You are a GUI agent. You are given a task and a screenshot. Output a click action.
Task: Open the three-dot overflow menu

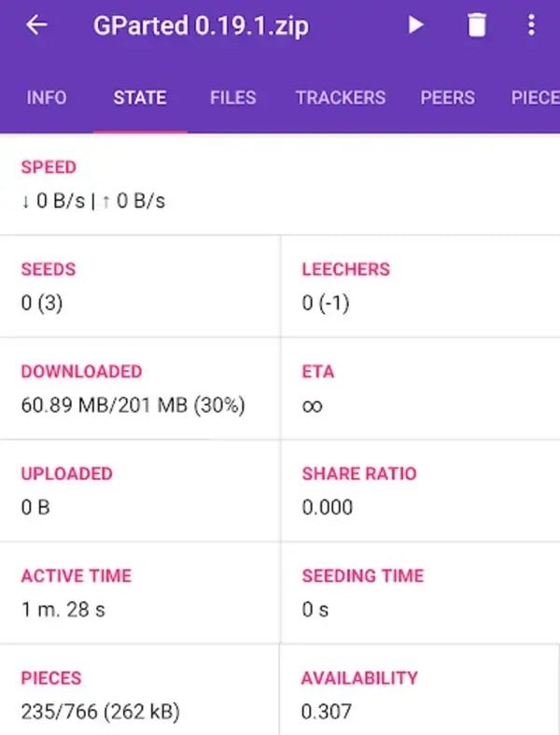(531, 25)
